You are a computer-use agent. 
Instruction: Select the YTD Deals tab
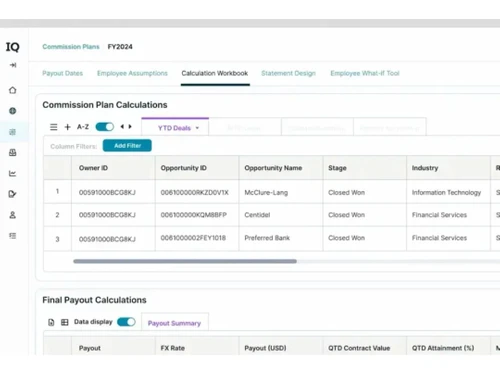click(174, 128)
